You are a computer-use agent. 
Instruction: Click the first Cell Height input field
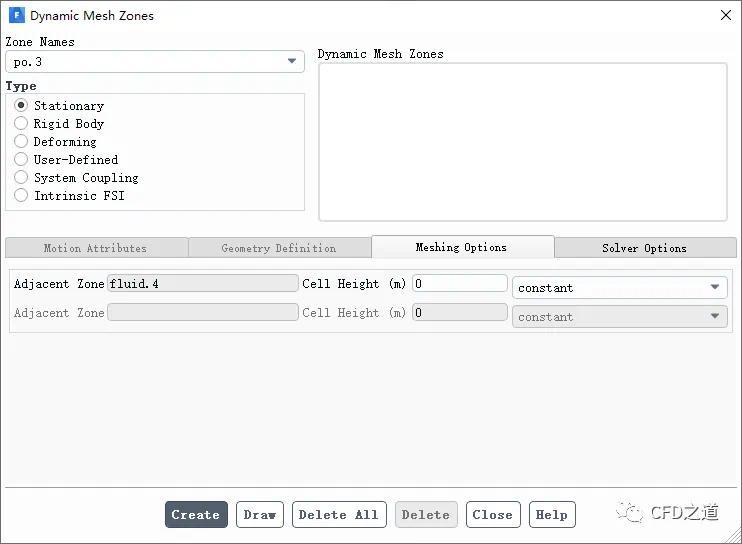pyautogui.click(x=460, y=283)
